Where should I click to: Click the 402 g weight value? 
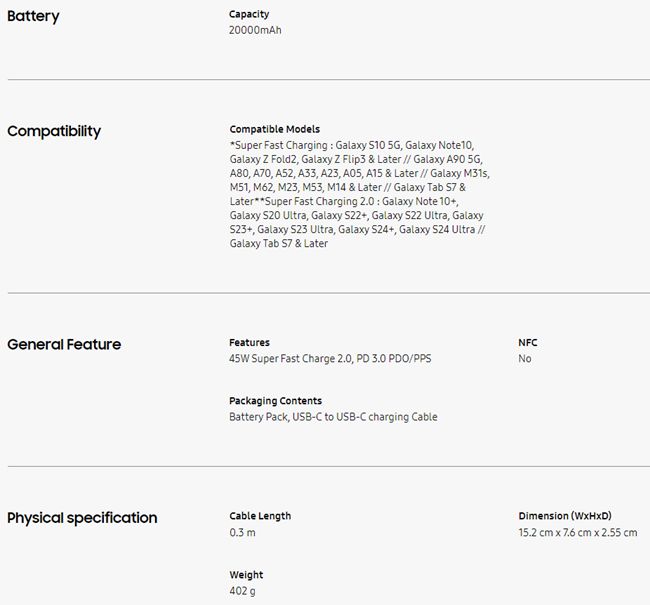click(243, 591)
